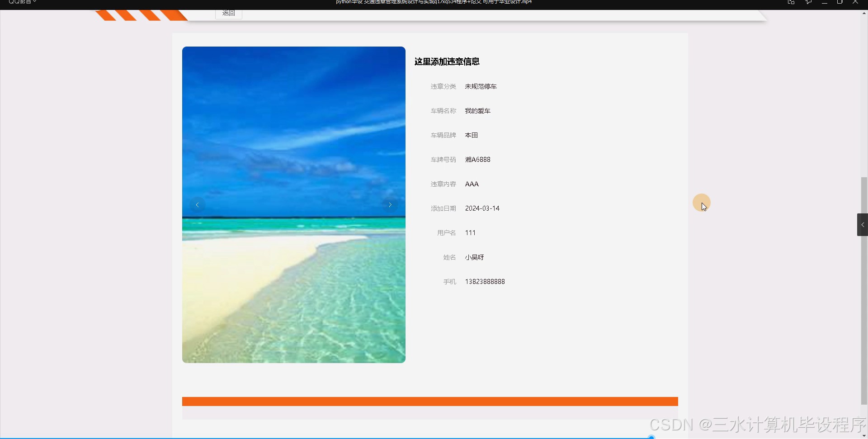Click the feedback speech-bubble icon
The image size is (868, 439).
(808, 2)
